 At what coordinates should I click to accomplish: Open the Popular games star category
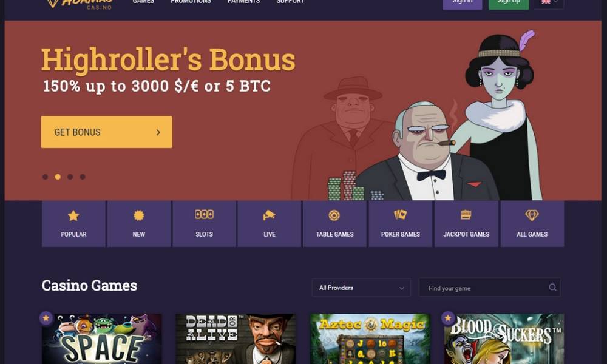(73, 224)
